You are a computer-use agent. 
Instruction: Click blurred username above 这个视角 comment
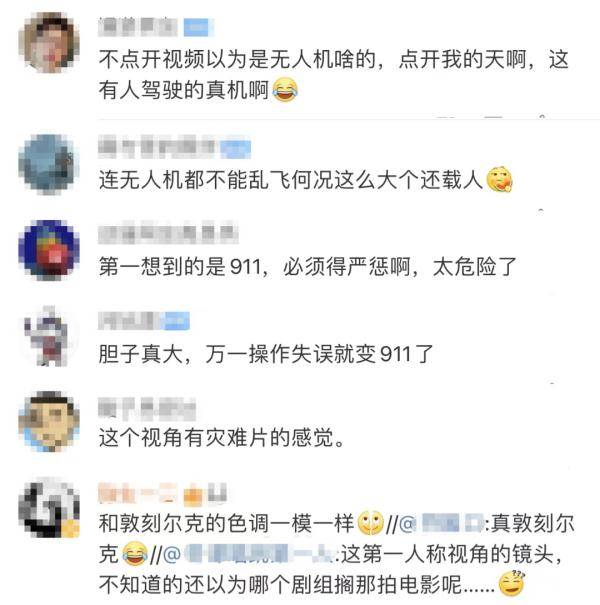click(147, 409)
